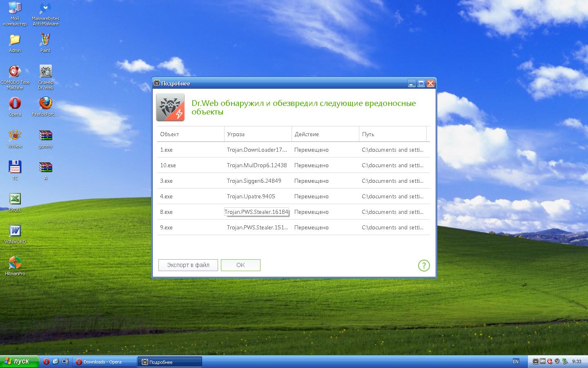Click the path cell of 9.exe row
Viewport: 588px width, 368px height.
click(392, 227)
